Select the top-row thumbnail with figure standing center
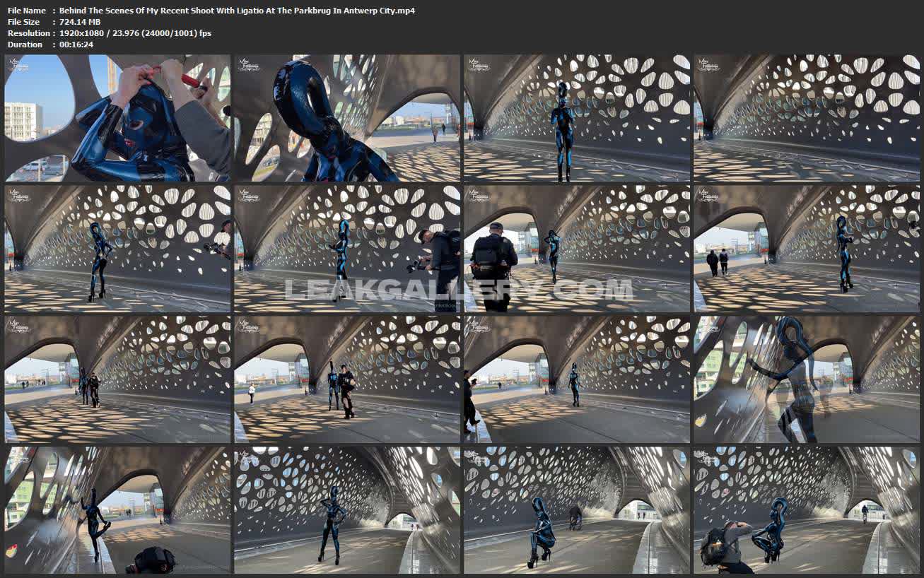Viewport: 924px width, 578px height. coord(577,118)
